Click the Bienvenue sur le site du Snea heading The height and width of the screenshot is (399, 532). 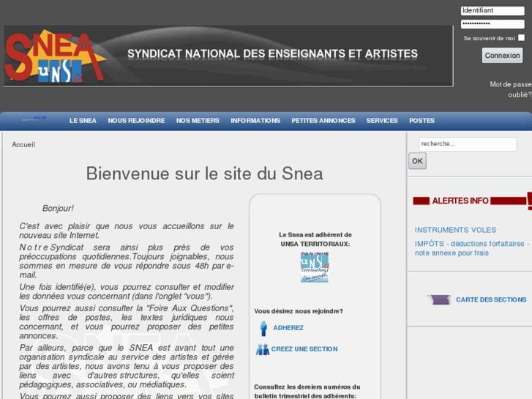[x=205, y=174]
